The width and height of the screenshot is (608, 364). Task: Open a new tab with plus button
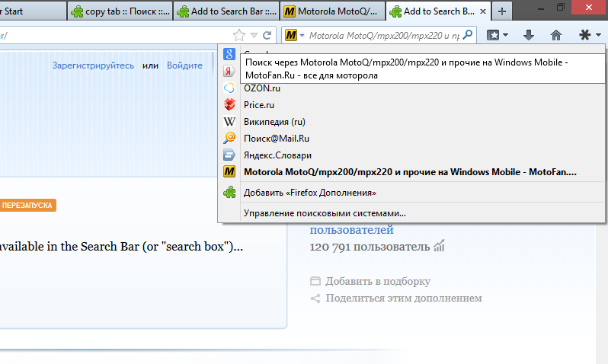[502, 11]
